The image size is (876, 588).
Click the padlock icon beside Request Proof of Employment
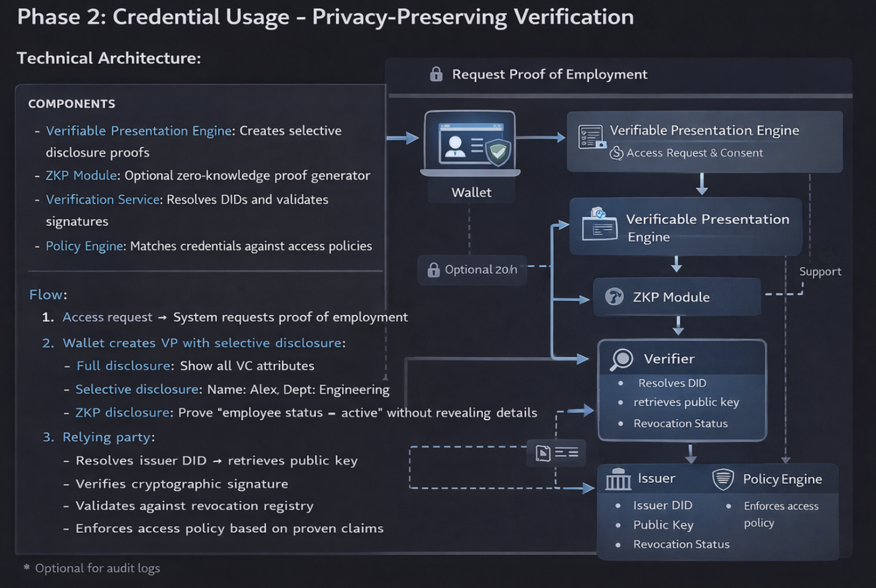tap(436, 74)
